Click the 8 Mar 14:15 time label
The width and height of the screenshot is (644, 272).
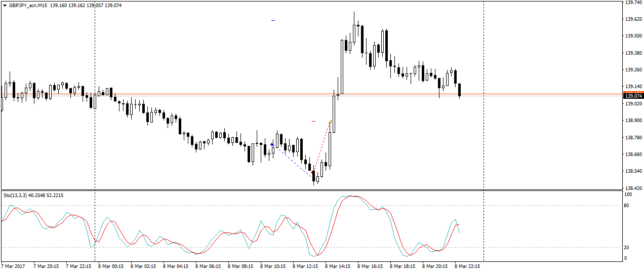point(338,266)
